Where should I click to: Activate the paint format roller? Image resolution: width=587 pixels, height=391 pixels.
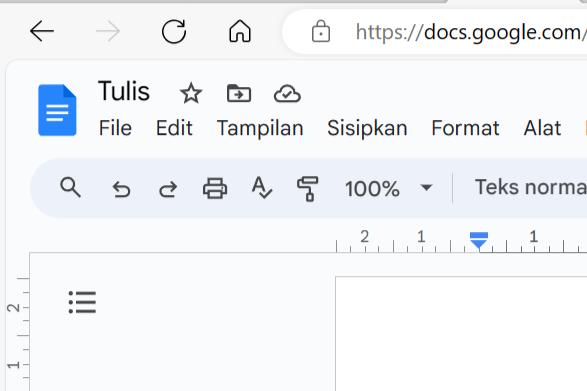pyautogui.click(x=308, y=189)
